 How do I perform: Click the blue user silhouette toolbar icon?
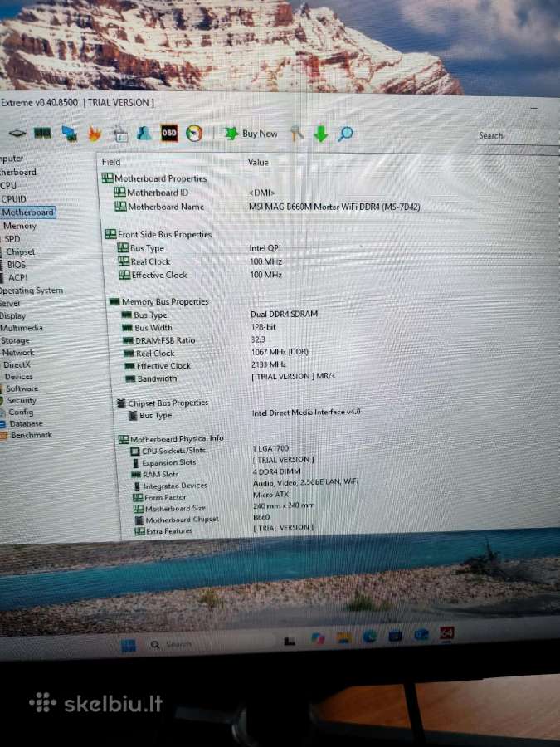144,134
